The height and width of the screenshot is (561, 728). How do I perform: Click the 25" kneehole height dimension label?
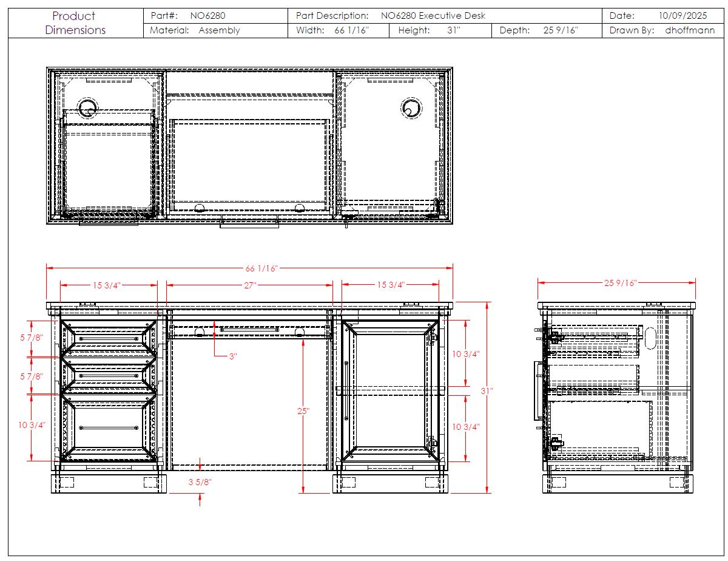[303, 411]
